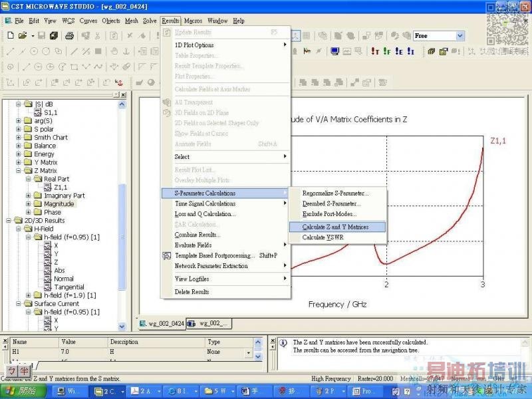Image resolution: width=532 pixels, height=399 pixels.
Task: Select the Magnitude folder
Action: [59, 204]
